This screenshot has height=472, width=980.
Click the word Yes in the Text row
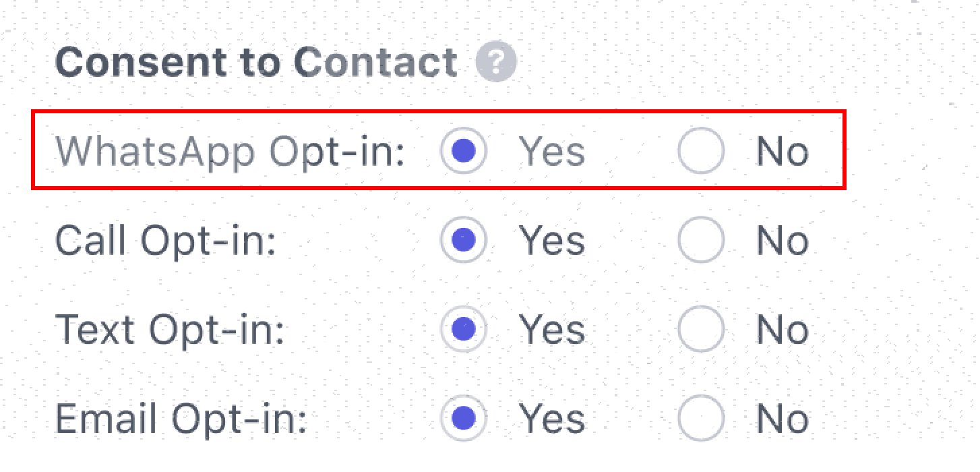(x=551, y=330)
